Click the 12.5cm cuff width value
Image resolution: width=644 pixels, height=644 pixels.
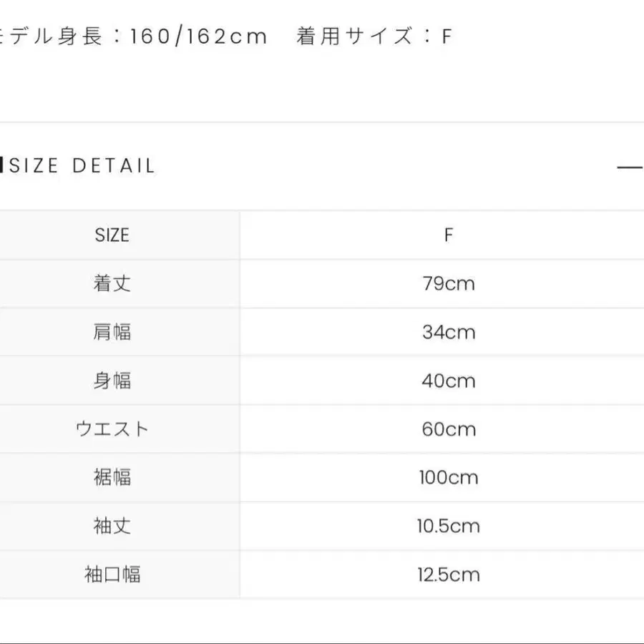pyautogui.click(x=449, y=575)
